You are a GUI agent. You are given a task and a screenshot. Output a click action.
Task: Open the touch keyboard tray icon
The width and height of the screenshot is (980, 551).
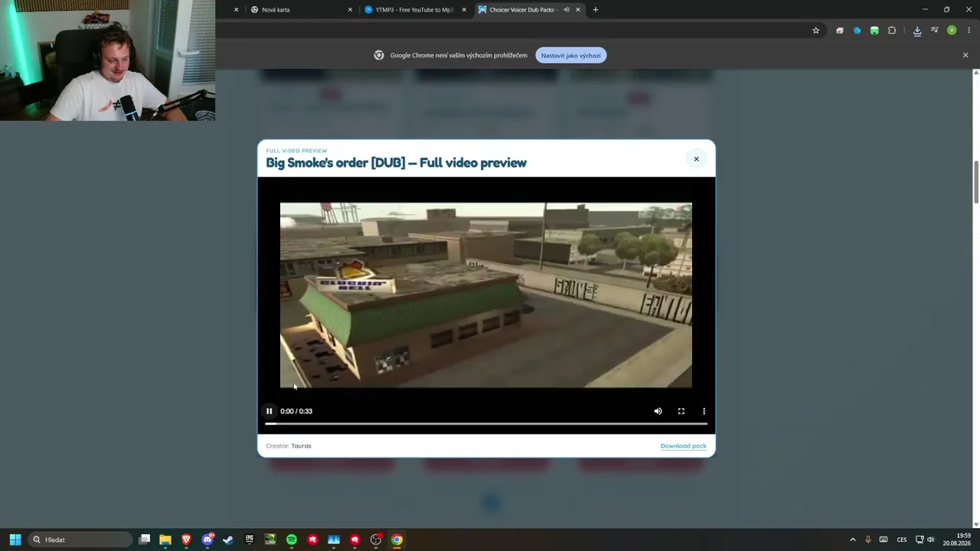pyautogui.click(x=884, y=540)
